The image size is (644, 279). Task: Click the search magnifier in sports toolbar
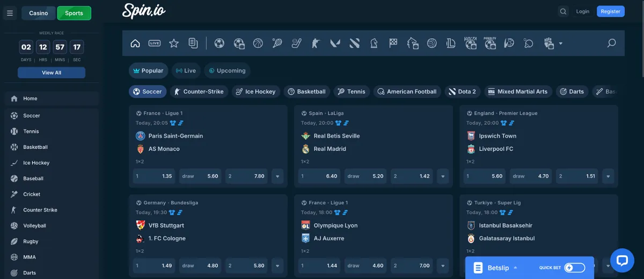click(611, 43)
